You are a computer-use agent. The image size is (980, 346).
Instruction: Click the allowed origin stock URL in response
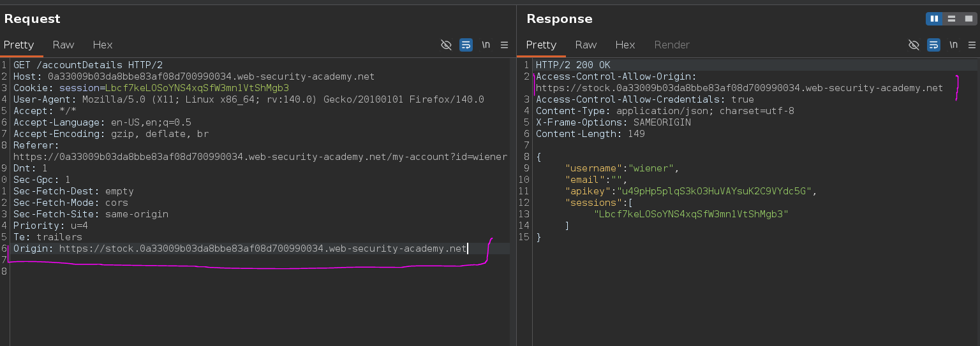tap(739, 88)
